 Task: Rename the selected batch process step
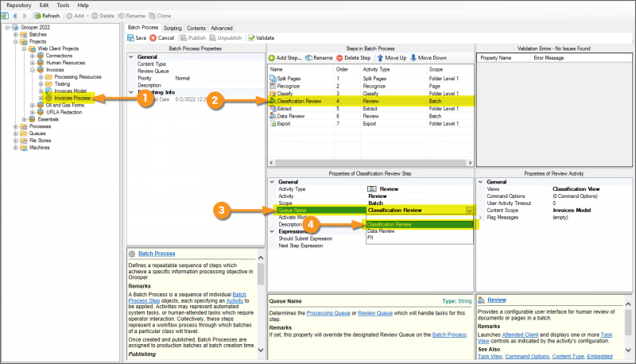coord(319,58)
